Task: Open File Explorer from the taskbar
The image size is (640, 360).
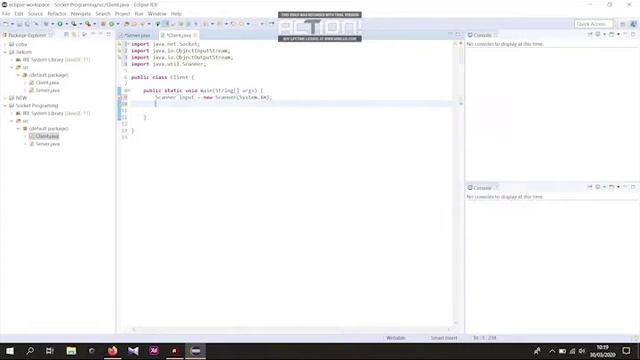Action: (71, 351)
